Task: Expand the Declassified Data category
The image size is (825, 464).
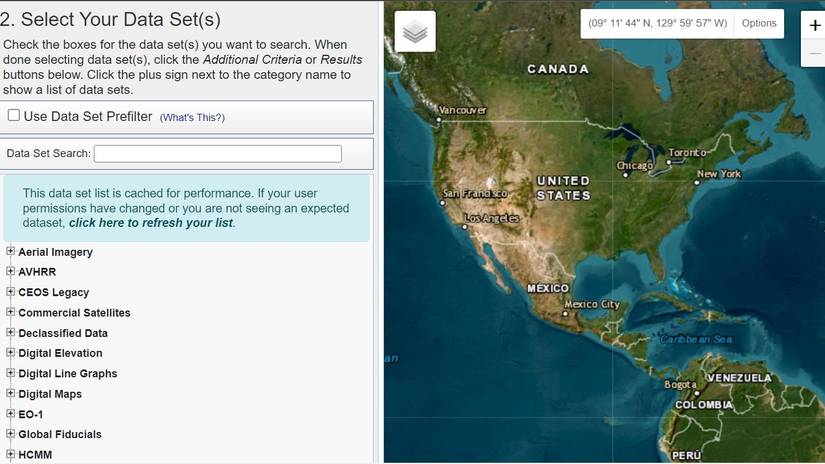Action: 10,332
